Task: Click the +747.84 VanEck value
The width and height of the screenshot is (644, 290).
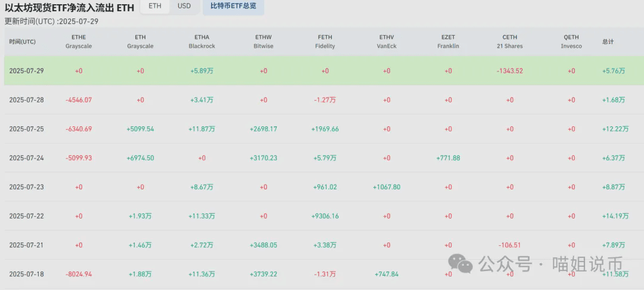Action: (386, 275)
